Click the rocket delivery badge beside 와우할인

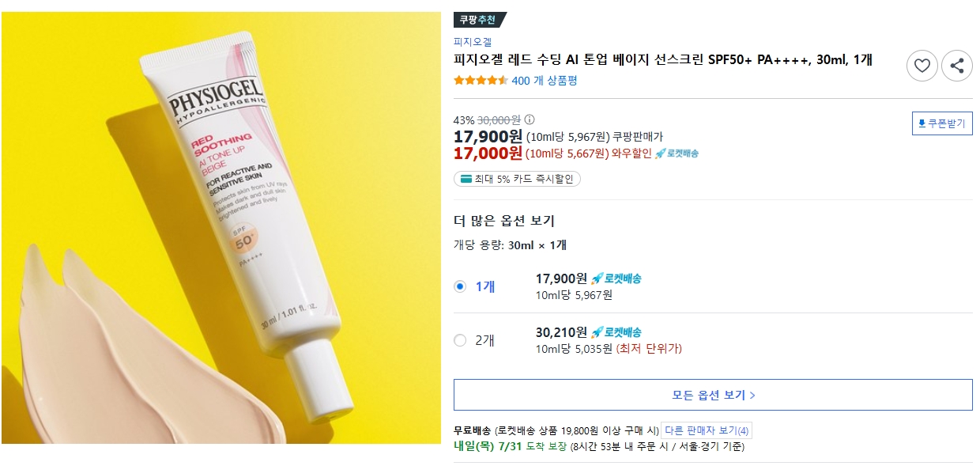pos(677,153)
